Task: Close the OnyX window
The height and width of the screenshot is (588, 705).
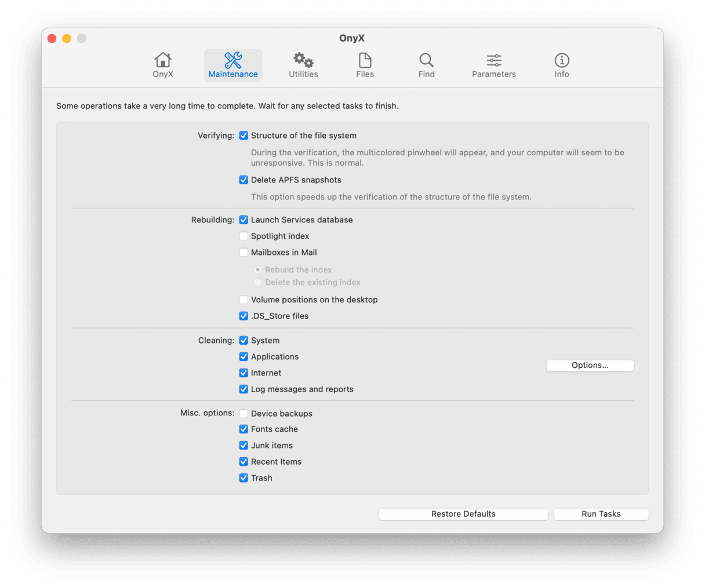Action: tap(52, 38)
